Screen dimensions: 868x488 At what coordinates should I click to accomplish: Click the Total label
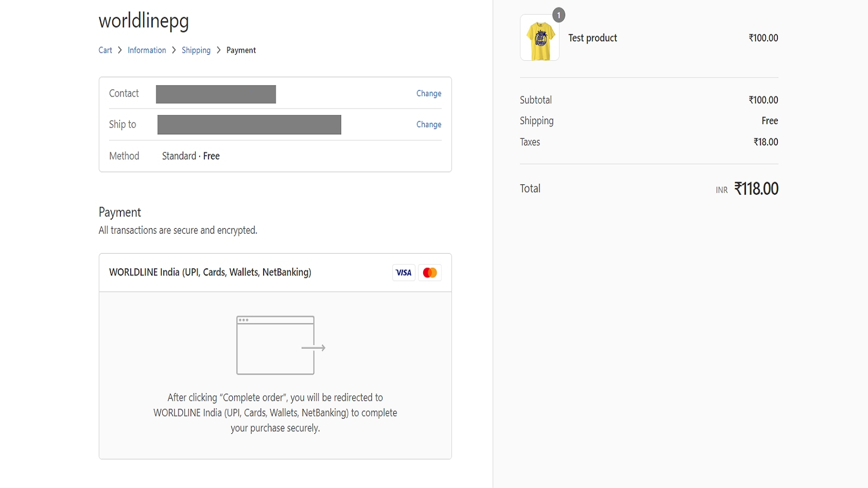click(530, 189)
